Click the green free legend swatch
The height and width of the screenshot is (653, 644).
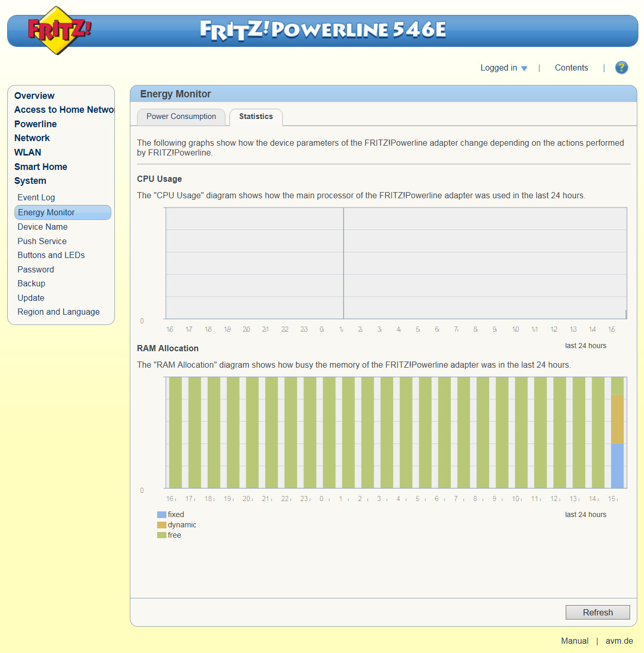[162, 535]
